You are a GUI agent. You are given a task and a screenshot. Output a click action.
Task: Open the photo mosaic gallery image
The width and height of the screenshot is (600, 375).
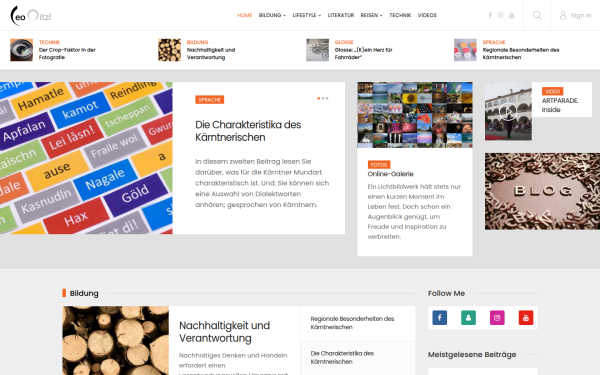pyautogui.click(x=415, y=115)
